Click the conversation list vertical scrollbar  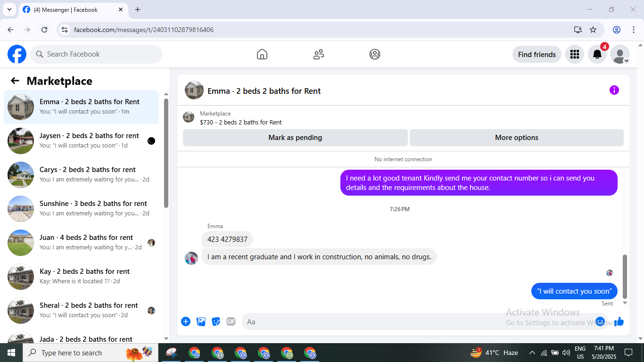[166, 153]
